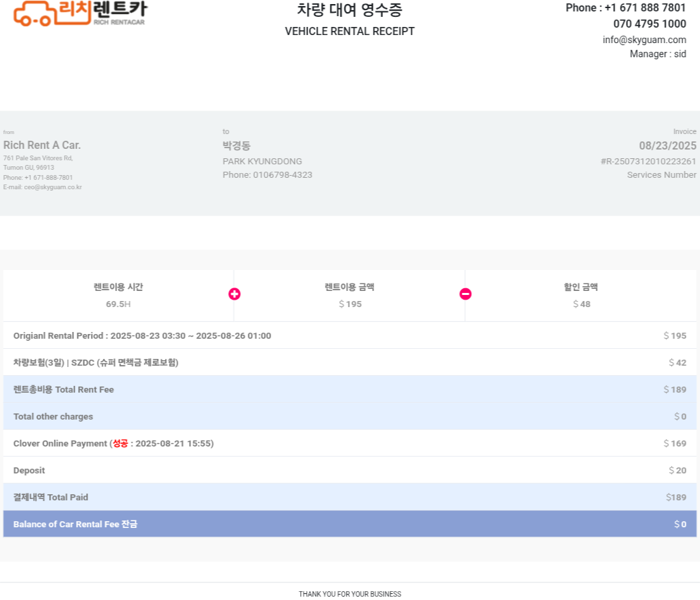Click the Original Rental Period row
The height and width of the screenshot is (600, 700).
pyautogui.click(x=349, y=335)
